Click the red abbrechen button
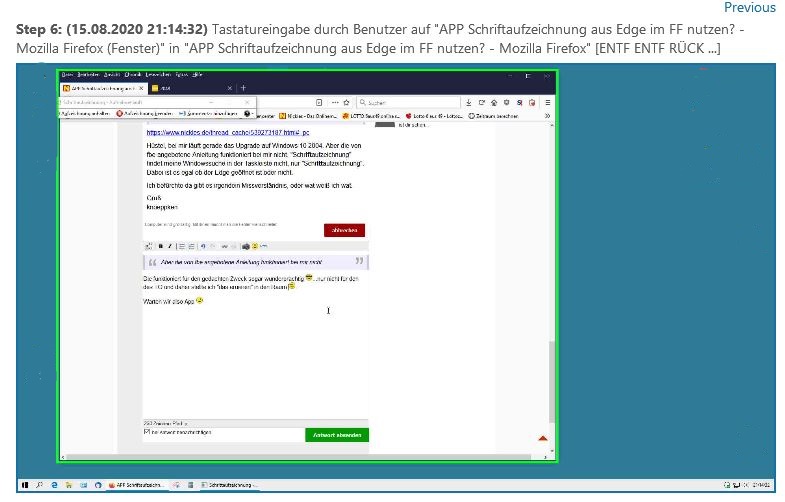Viewport: 785px width, 502px height. click(x=344, y=230)
